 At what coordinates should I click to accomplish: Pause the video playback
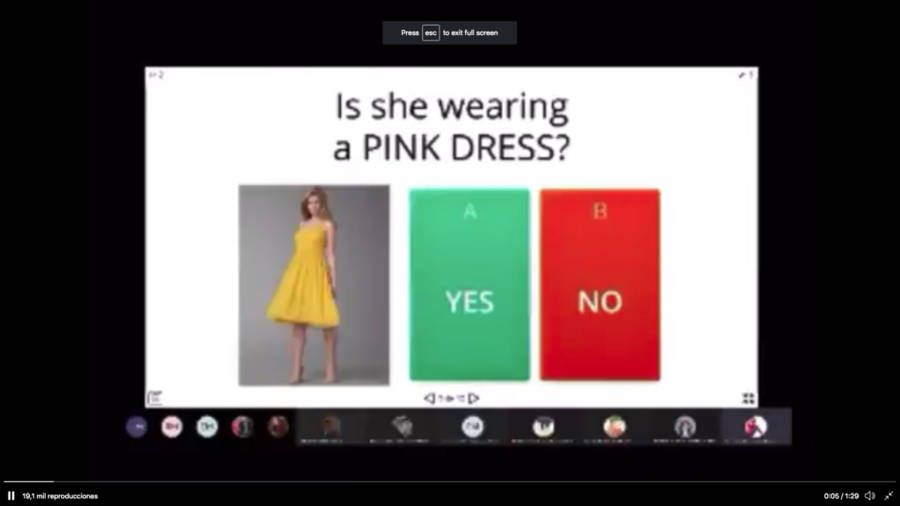pyautogui.click(x=11, y=496)
